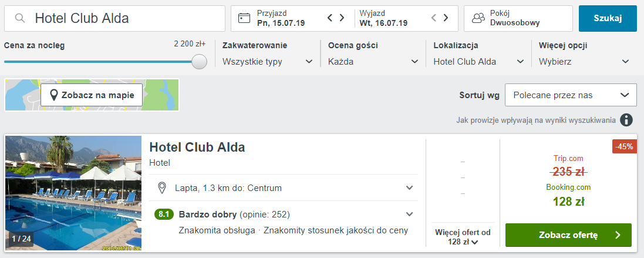Expand Lapta location details

(284, 188)
